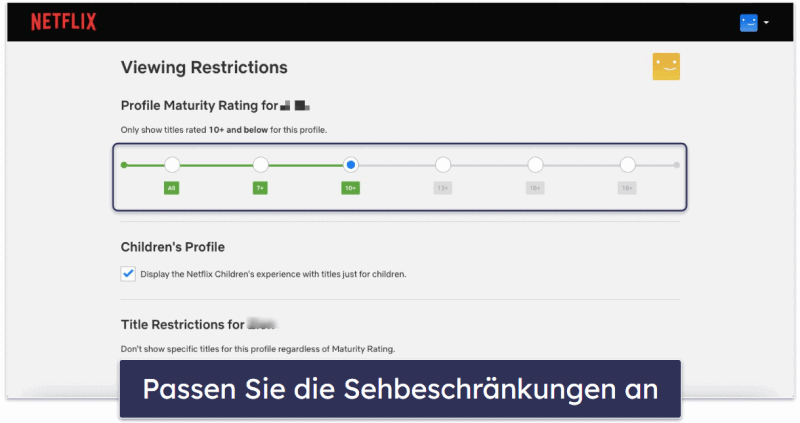Open the blue profile avatar menu

[748, 23]
